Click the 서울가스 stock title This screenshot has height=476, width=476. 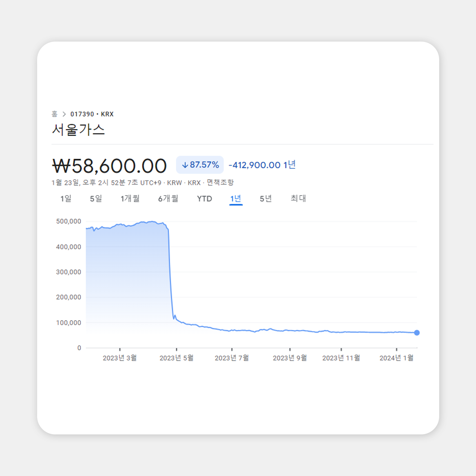click(78, 129)
